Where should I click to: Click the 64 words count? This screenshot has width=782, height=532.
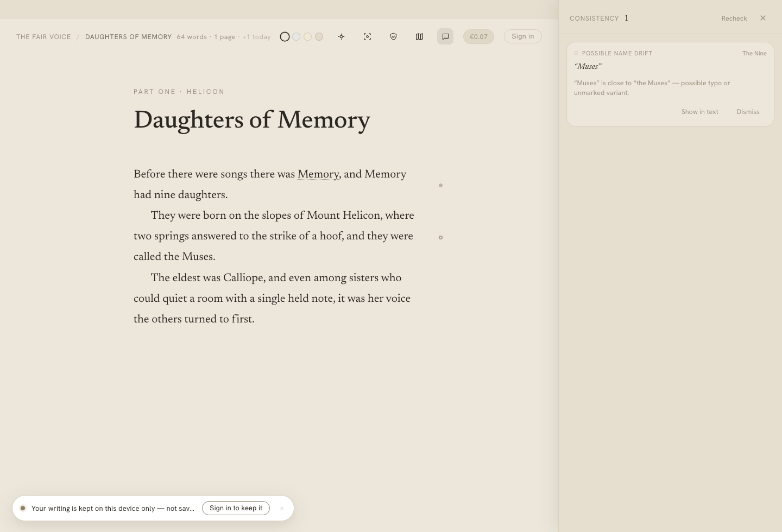tap(192, 37)
